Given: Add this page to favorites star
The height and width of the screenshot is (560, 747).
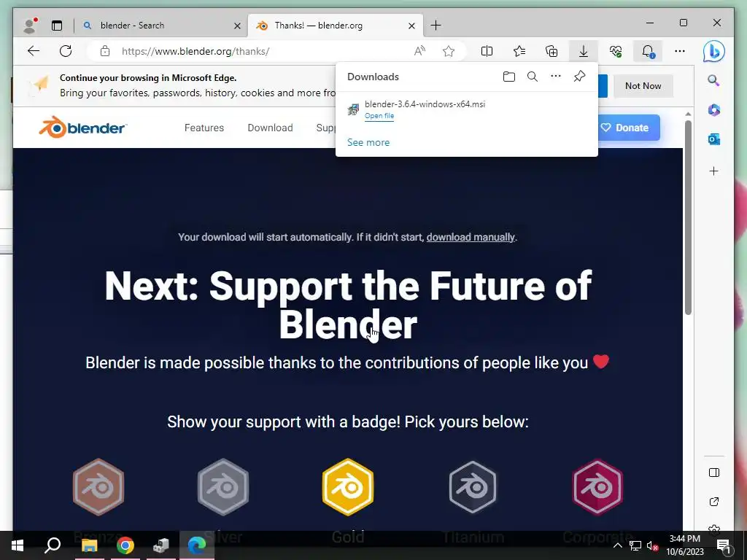Looking at the screenshot, I should pyautogui.click(x=449, y=51).
